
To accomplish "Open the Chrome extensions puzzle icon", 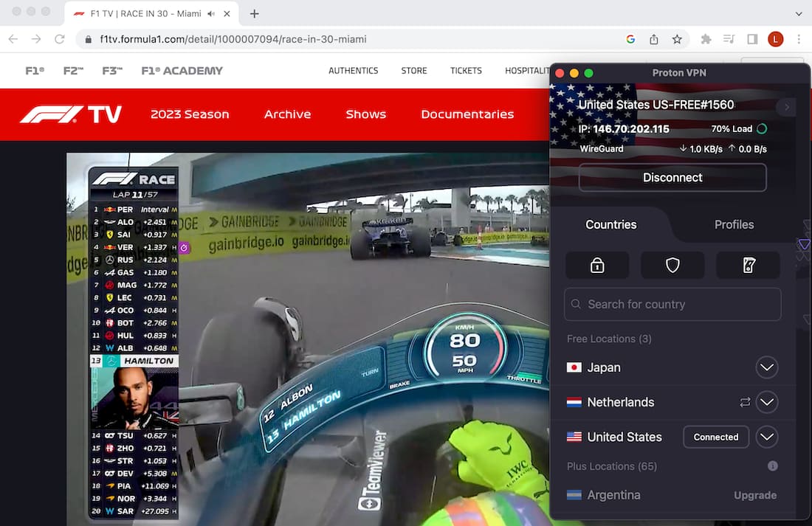I will [706, 39].
